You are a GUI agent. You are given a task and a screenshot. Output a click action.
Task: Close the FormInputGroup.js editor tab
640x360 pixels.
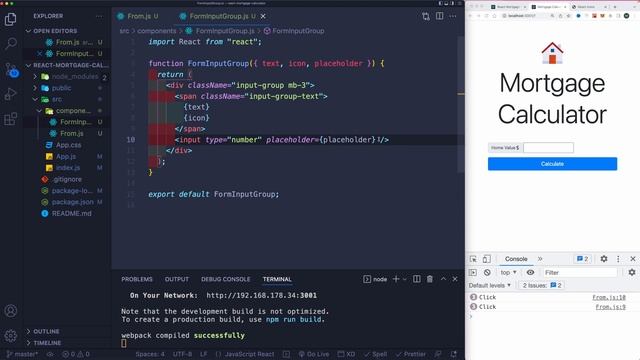[x=263, y=16]
